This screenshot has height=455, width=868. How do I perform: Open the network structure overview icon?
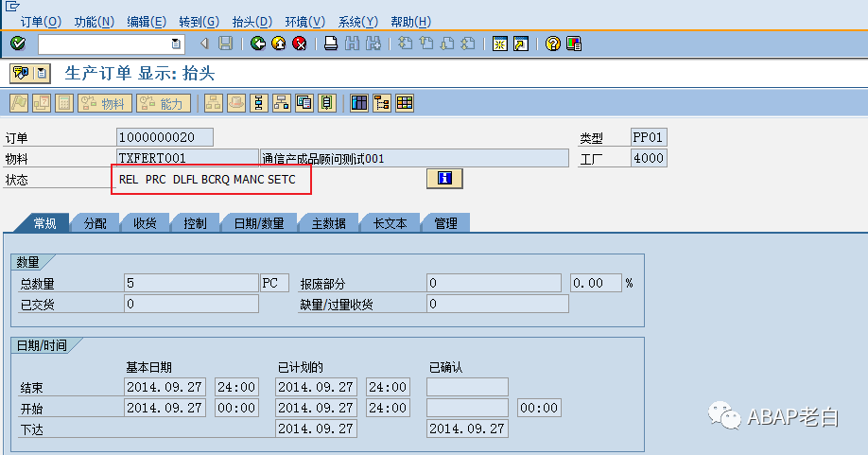click(281, 103)
